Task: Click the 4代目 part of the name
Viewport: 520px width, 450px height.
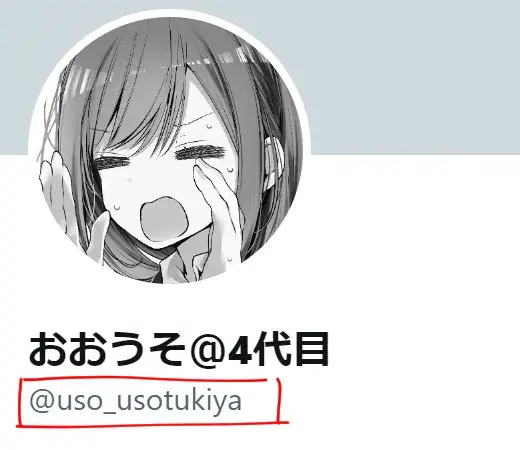Action: click(279, 349)
